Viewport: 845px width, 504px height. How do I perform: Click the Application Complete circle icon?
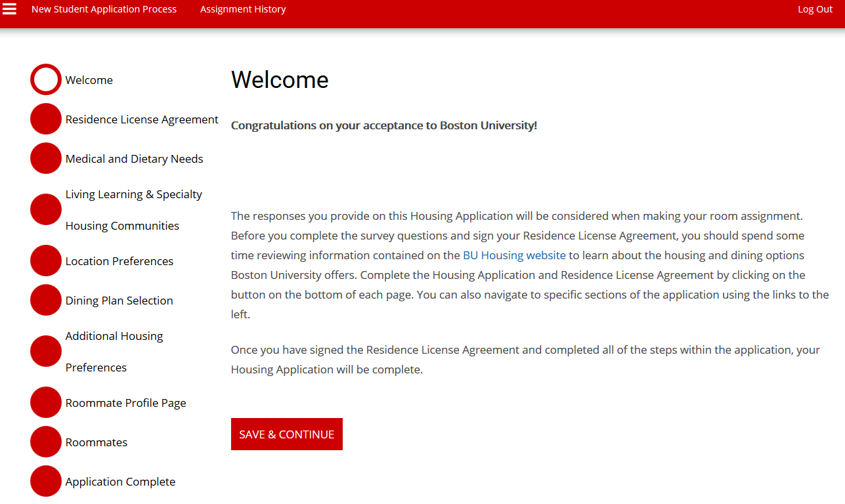coord(46,481)
